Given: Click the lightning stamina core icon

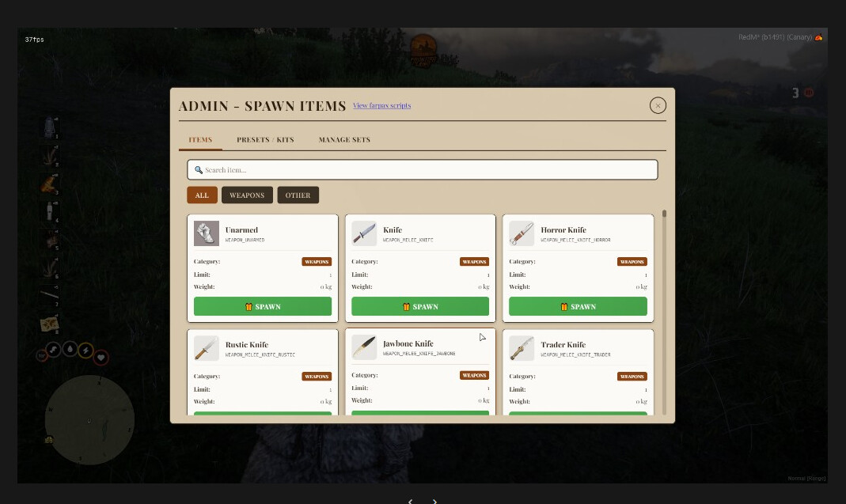Looking at the screenshot, I should (x=85, y=350).
